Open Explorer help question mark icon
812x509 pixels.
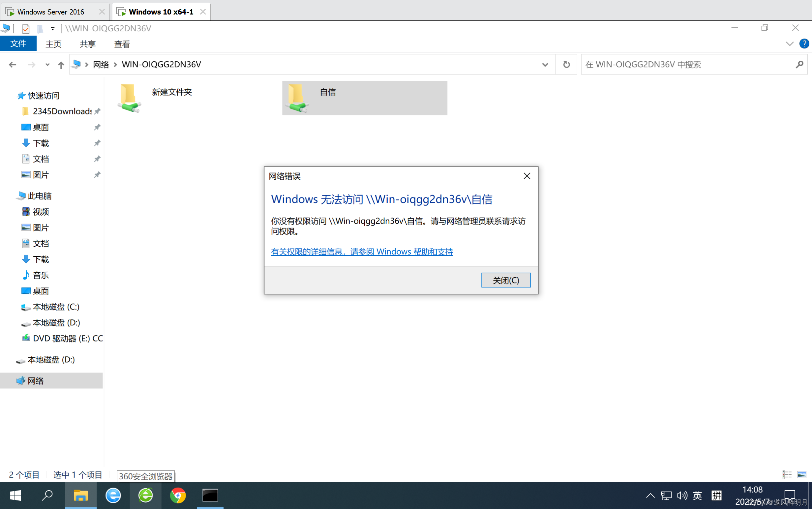click(x=804, y=44)
